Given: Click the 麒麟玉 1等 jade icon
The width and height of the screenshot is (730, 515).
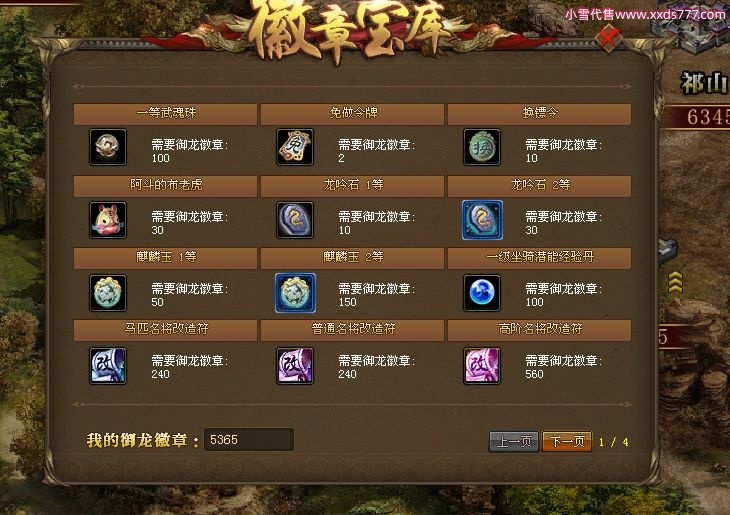Looking at the screenshot, I should (x=108, y=292).
